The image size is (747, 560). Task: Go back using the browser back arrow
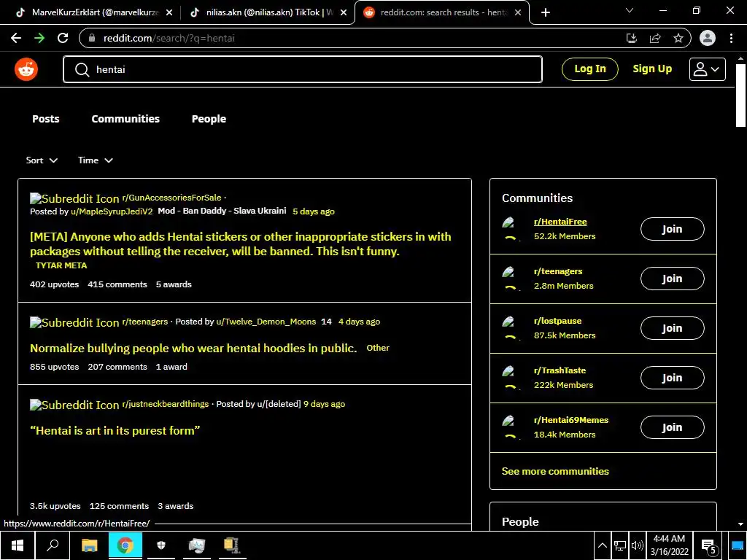pyautogui.click(x=16, y=38)
